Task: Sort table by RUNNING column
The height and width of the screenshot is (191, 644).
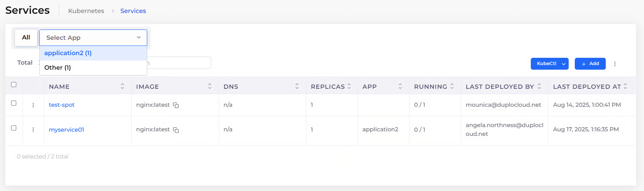Action: tap(452, 87)
